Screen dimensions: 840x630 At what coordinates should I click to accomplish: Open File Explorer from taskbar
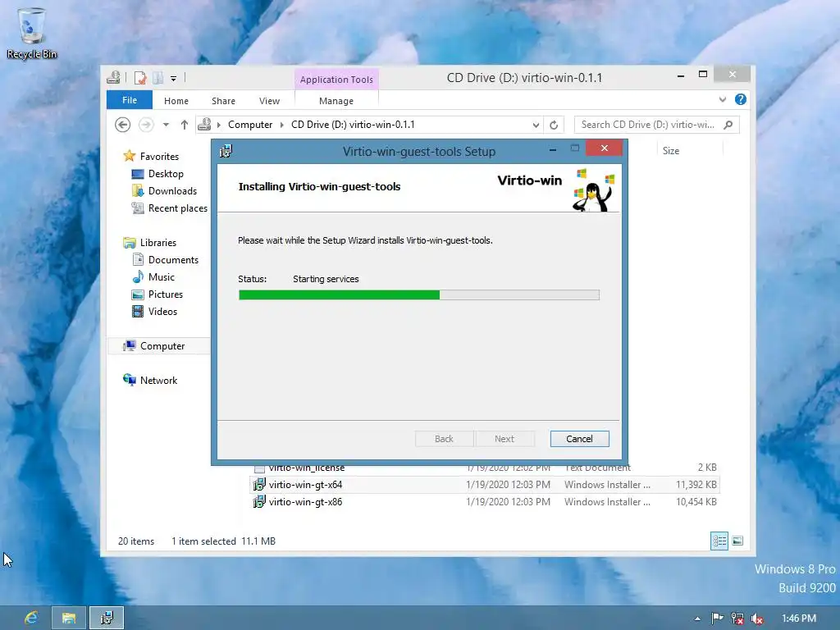coord(69,619)
